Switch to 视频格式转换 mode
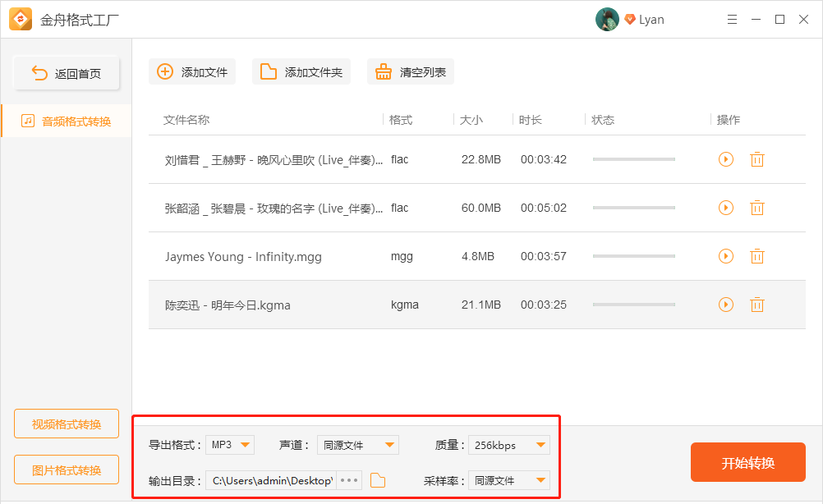The image size is (823, 504). pyautogui.click(x=67, y=424)
